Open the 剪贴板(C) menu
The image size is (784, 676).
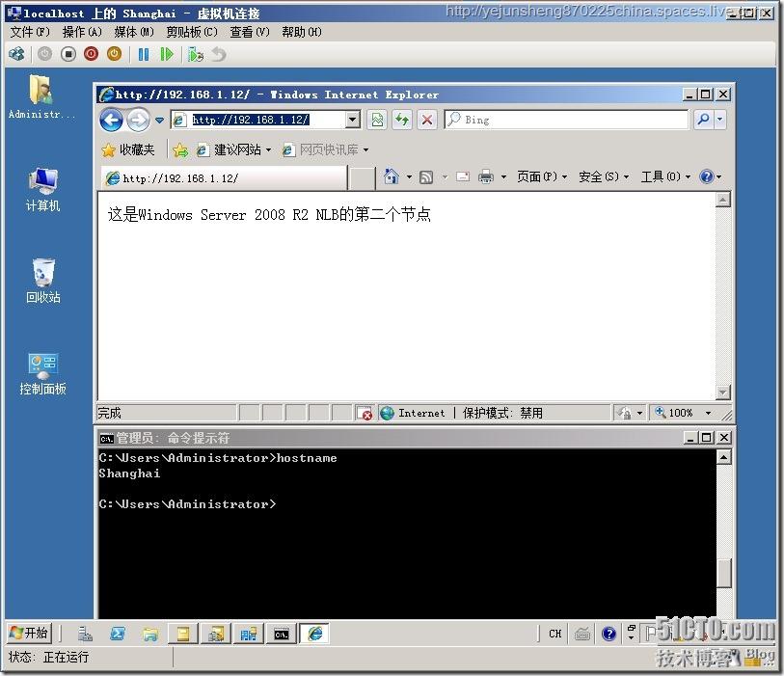click(x=192, y=32)
